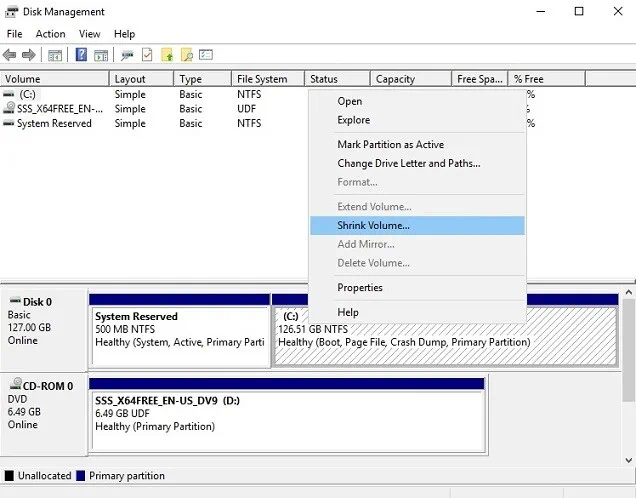Open the Action menu

pyautogui.click(x=50, y=34)
